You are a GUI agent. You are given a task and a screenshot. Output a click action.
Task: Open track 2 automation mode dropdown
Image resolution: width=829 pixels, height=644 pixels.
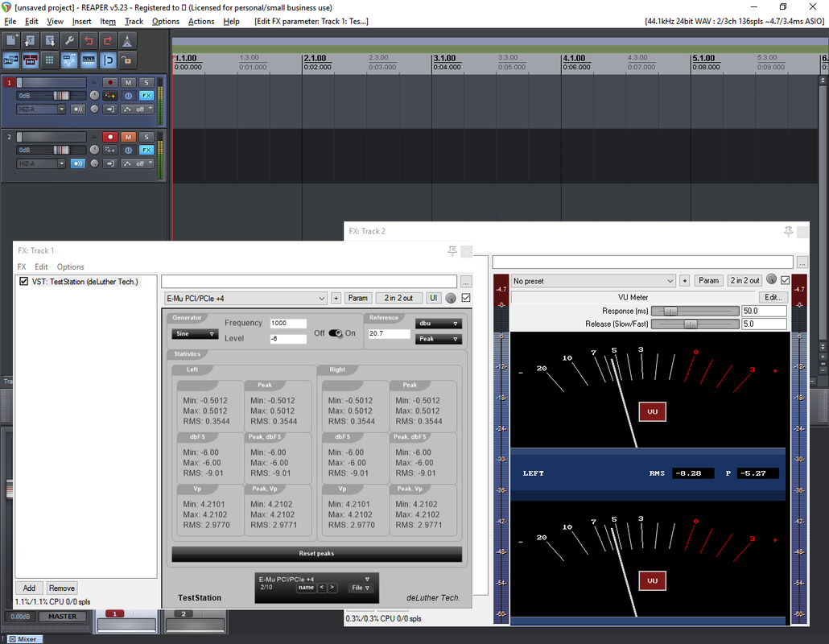click(138, 164)
